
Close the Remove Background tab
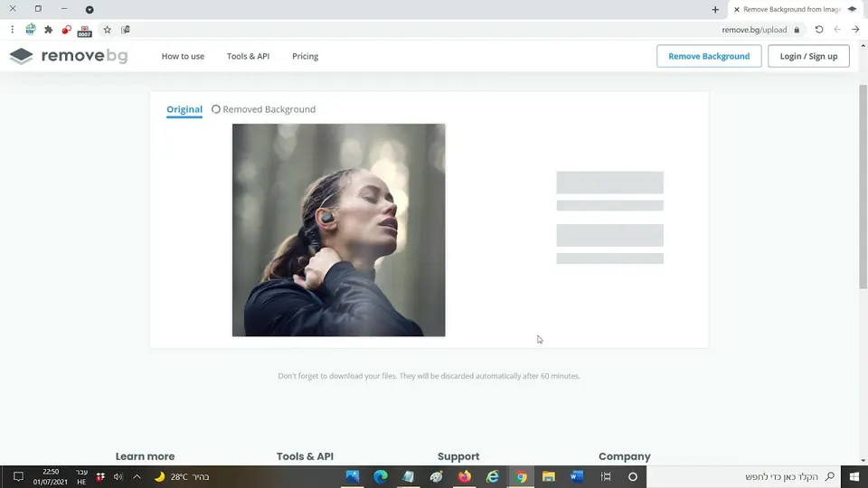(x=737, y=9)
